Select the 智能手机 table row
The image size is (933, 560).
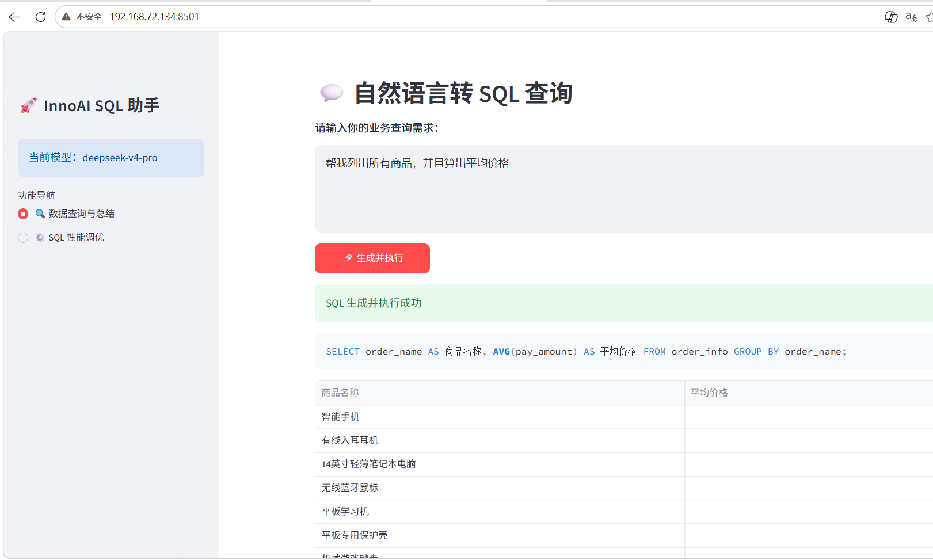pos(624,417)
